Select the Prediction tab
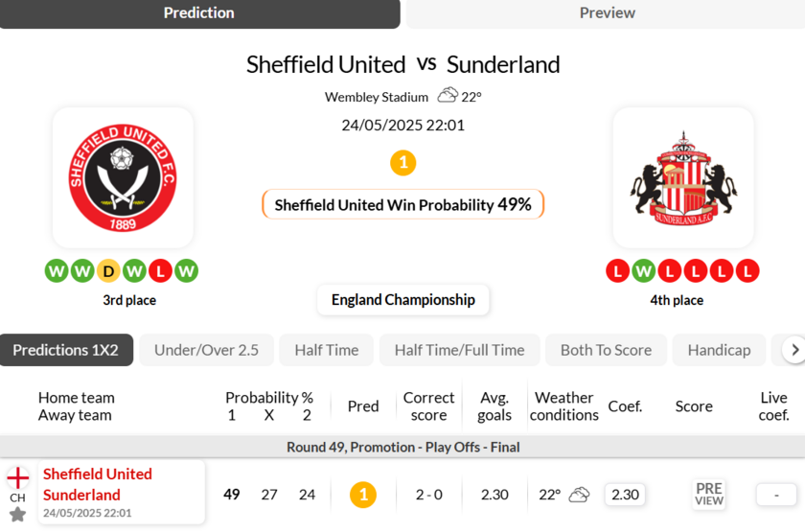The image size is (805, 532). click(199, 13)
